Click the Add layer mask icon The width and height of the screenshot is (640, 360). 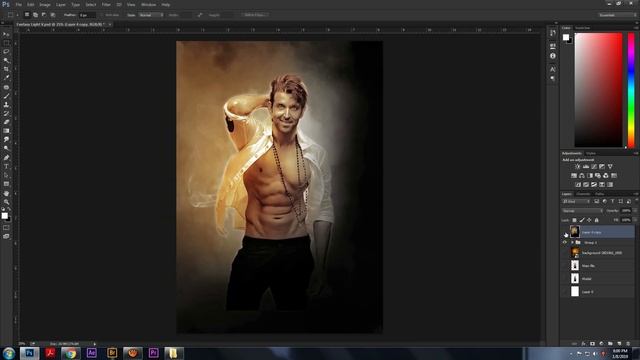point(592,344)
